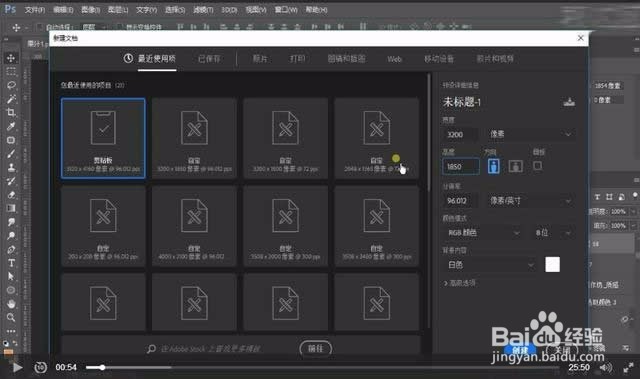The width and height of the screenshot is (640, 379).
Task: Select the Clone Stamp tool
Action: (11, 167)
